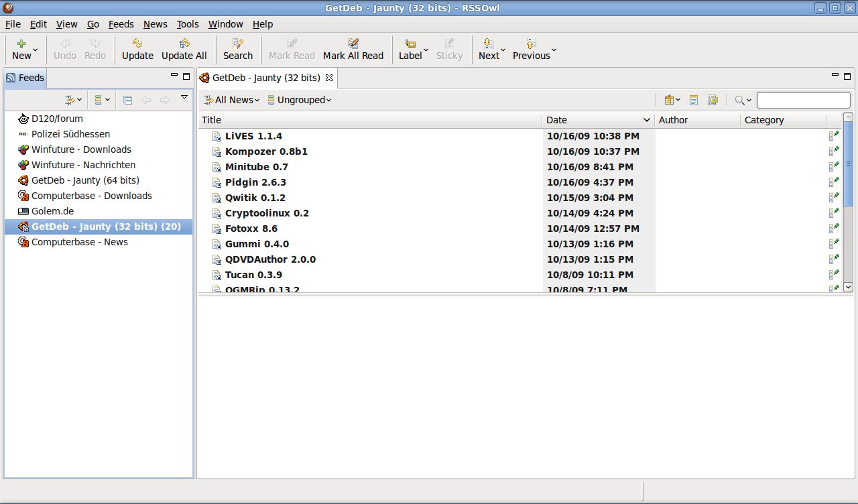The image size is (858, 504).
Task: Open the columns layout dropdown icon
Action: click(672, 100)
